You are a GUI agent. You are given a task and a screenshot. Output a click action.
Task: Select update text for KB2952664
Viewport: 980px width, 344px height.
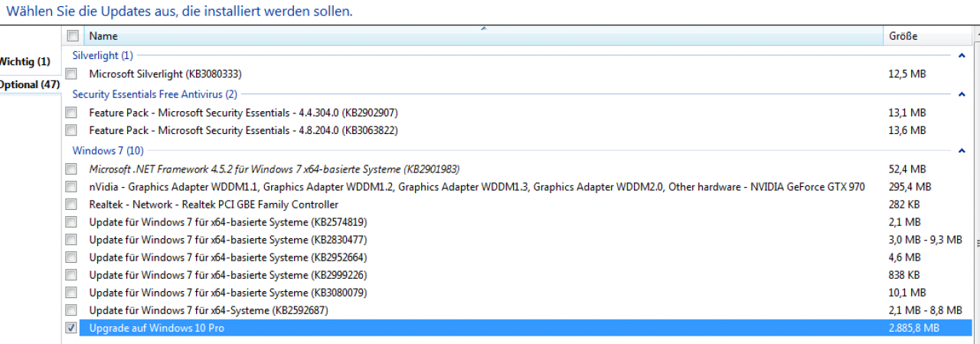coord(227,257)
